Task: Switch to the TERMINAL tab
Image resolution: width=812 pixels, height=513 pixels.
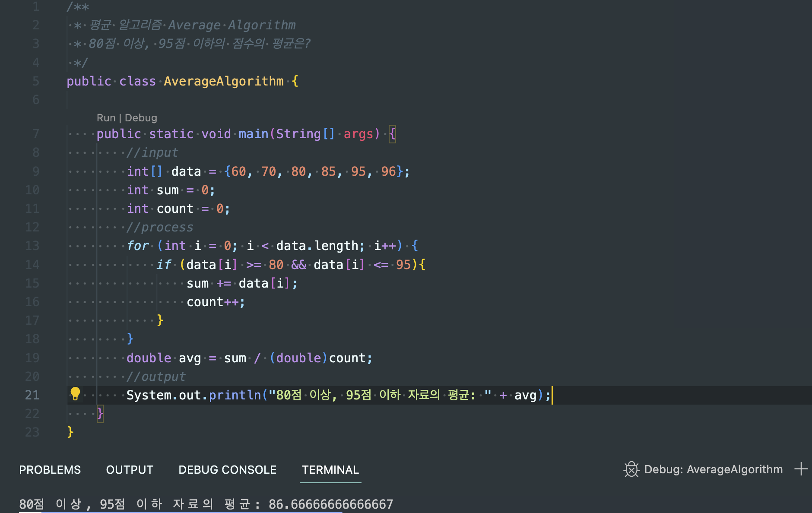Action: [x=330, y=469]
